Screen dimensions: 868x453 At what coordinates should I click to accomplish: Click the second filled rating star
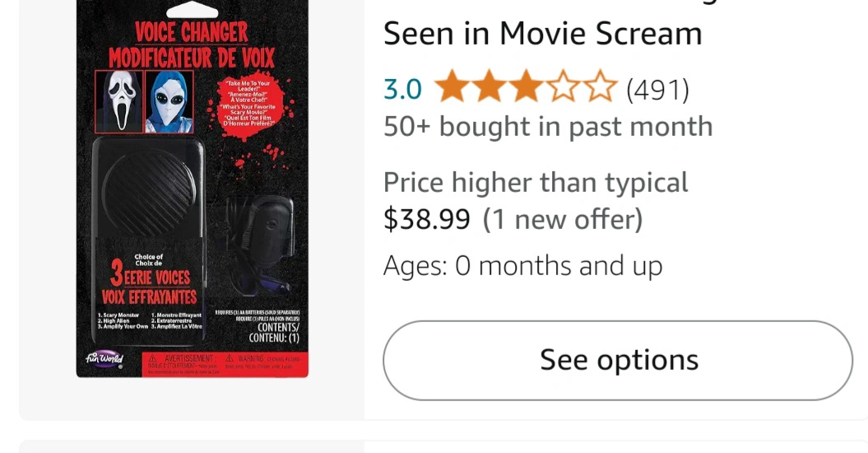(x=488, y=88)
